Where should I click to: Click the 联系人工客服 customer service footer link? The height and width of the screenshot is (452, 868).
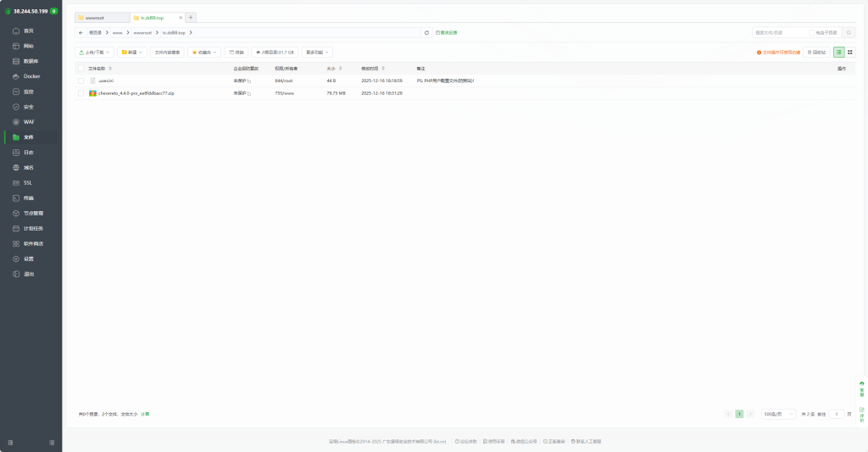[x=587, y=442]
